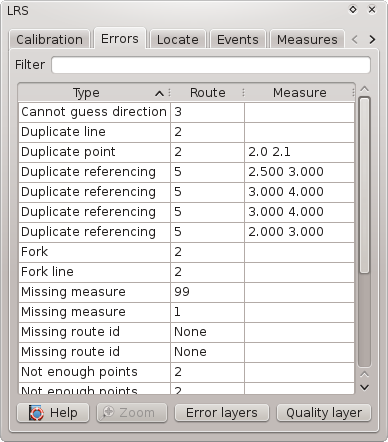The height and width of the screenshot is (442, 388).
Task: Sort by the Route column header
Action: point(208,93)
